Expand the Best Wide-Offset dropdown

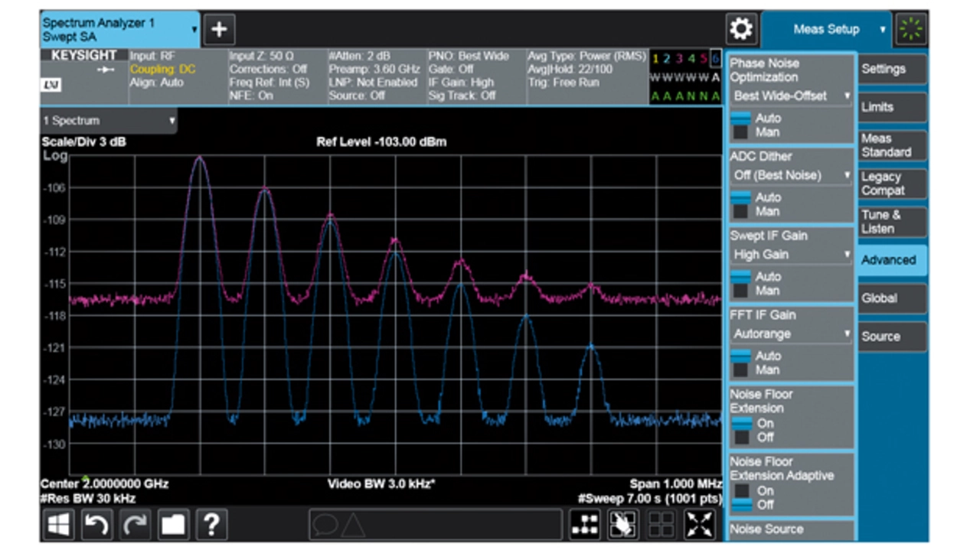click(791, 96)
